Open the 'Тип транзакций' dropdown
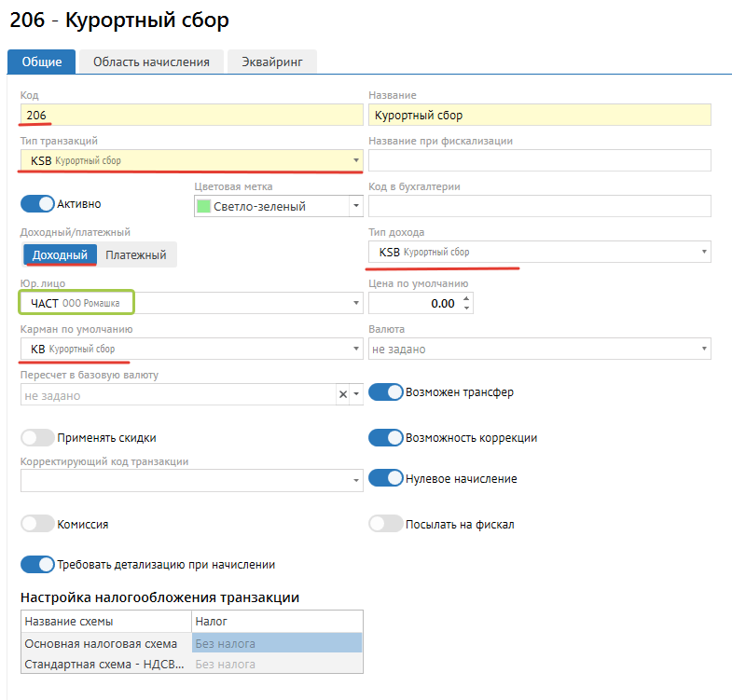 [355, 160]
